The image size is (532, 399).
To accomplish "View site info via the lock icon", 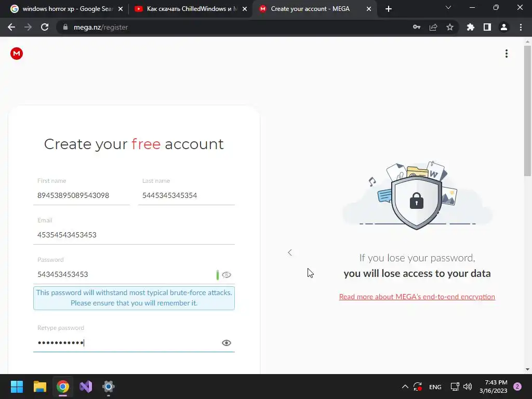I will pyautogui.click(x=65, y=27).
